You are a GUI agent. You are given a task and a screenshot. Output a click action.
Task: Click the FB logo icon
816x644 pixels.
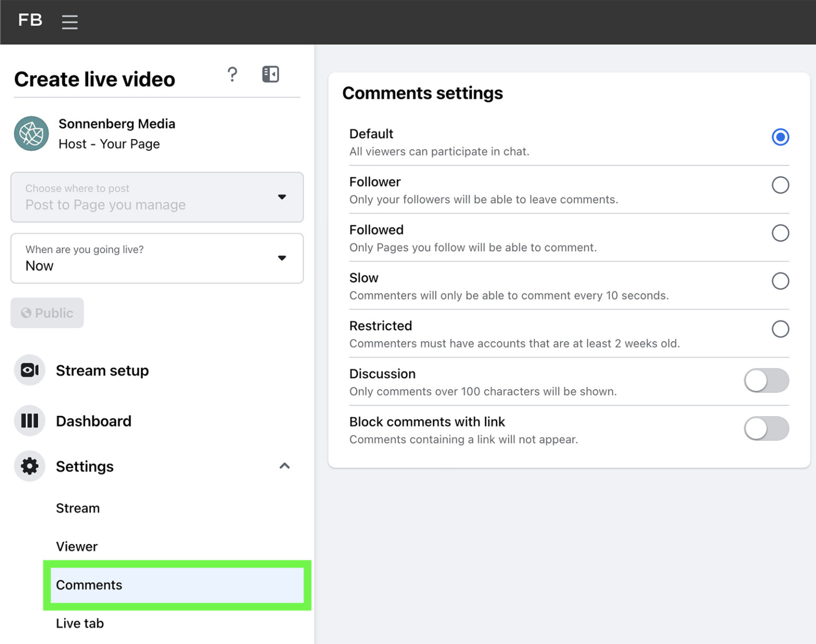[x=30, y=20]
